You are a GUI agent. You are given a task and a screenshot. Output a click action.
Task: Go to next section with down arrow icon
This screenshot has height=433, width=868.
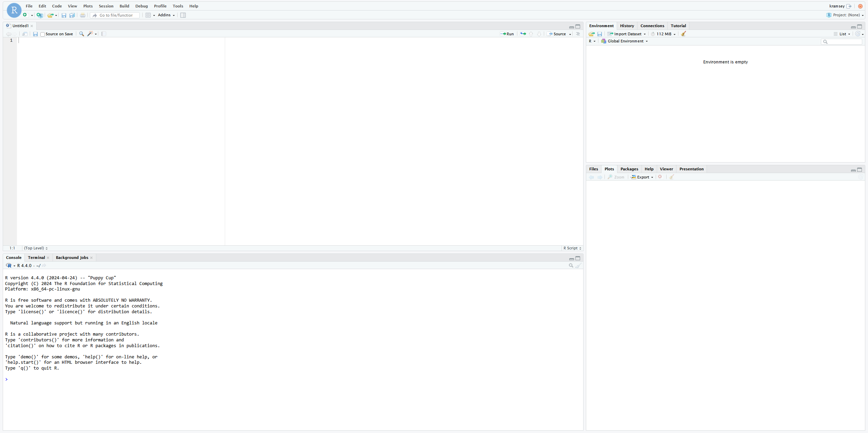coord(539,34)
